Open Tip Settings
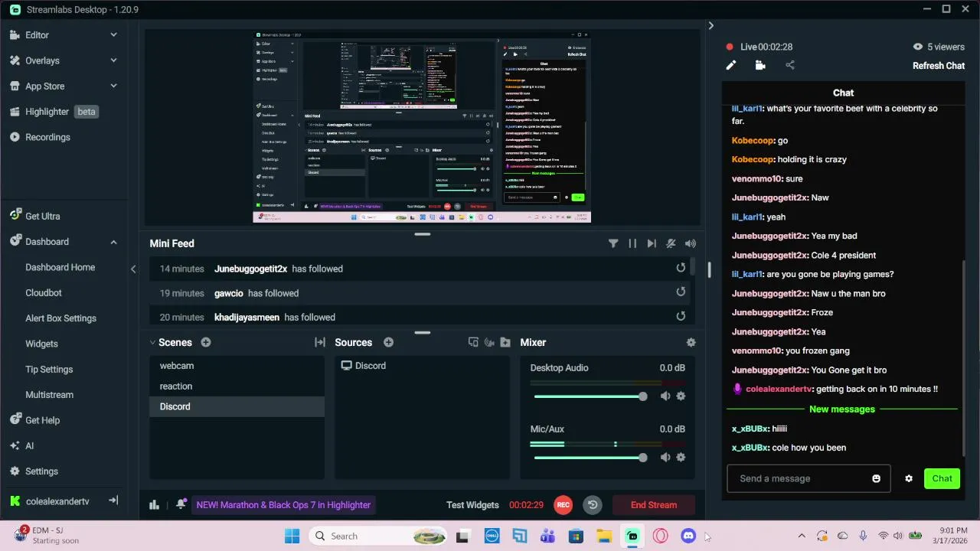 (x=49, y=369)
